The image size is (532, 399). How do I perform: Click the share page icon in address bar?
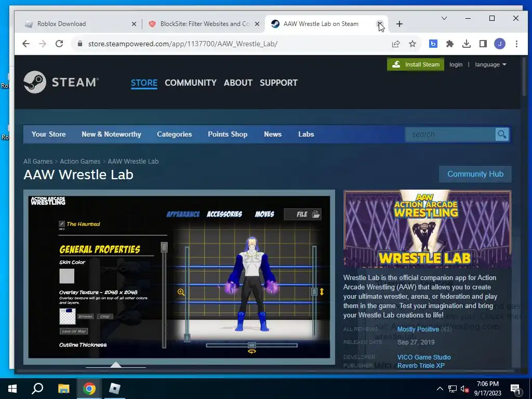pyautogui.click(x=395, y=44)
